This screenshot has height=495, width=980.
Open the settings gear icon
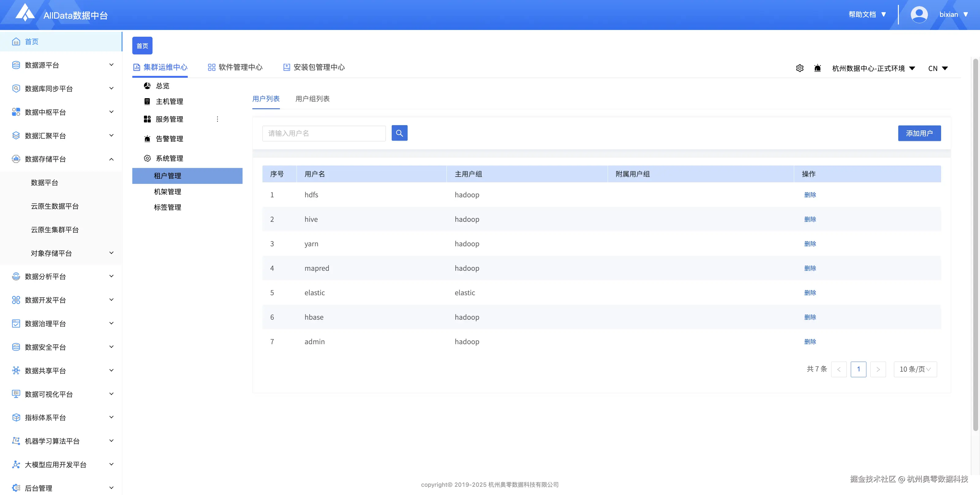click(x=800, y=68)
